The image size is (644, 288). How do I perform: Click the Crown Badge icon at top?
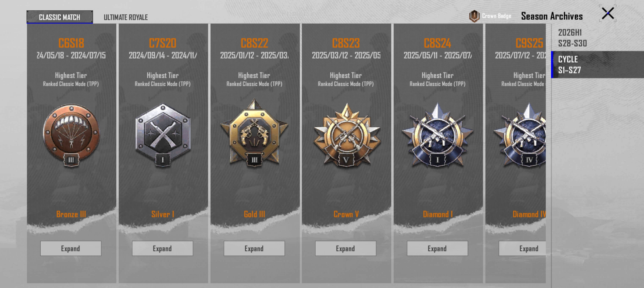point(474,16)
